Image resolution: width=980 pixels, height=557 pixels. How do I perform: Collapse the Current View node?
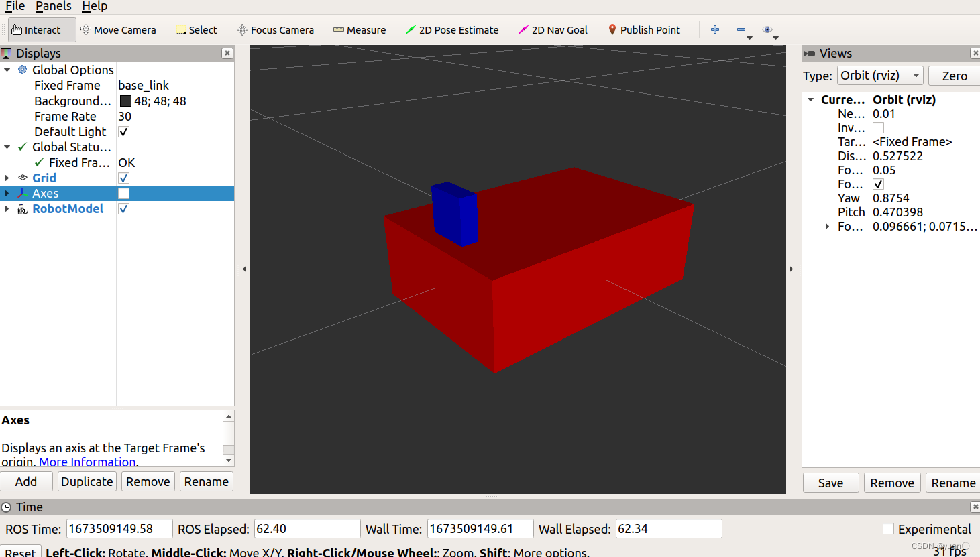(x=811, y=99)
